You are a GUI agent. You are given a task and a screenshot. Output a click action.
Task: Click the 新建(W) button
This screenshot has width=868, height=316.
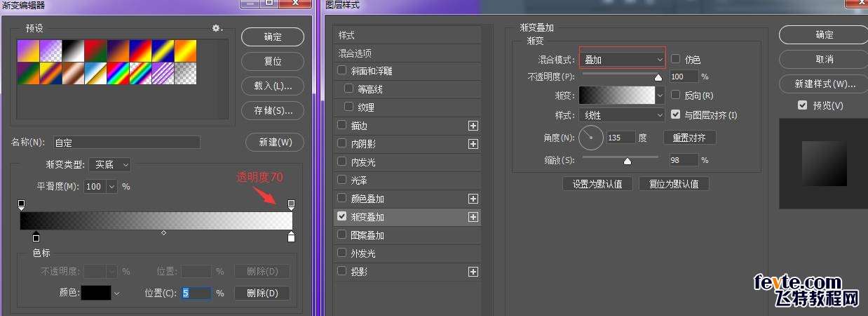(275, 142)
